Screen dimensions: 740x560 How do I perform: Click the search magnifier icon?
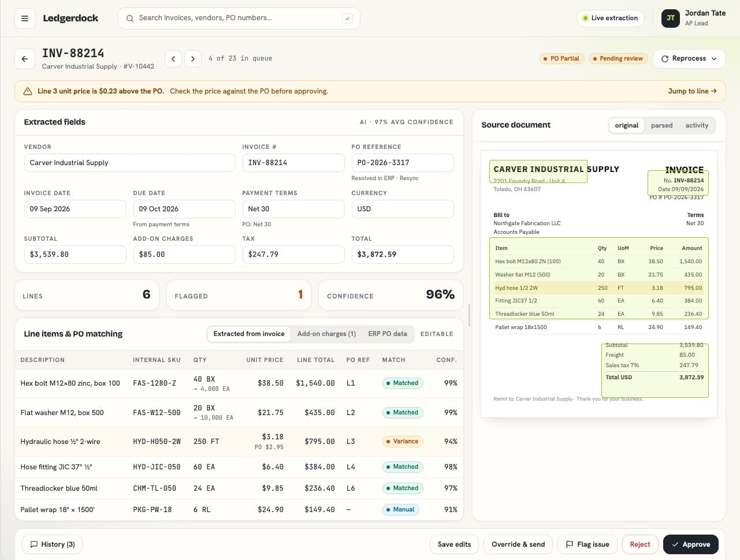pos(130,18)
